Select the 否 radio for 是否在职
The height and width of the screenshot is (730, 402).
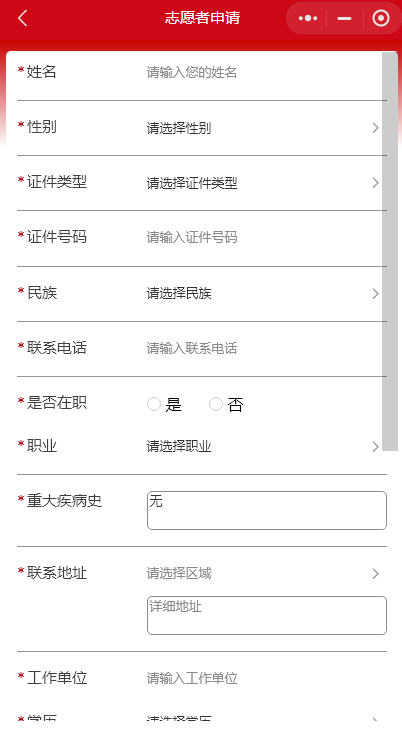(x=216, y=404)
